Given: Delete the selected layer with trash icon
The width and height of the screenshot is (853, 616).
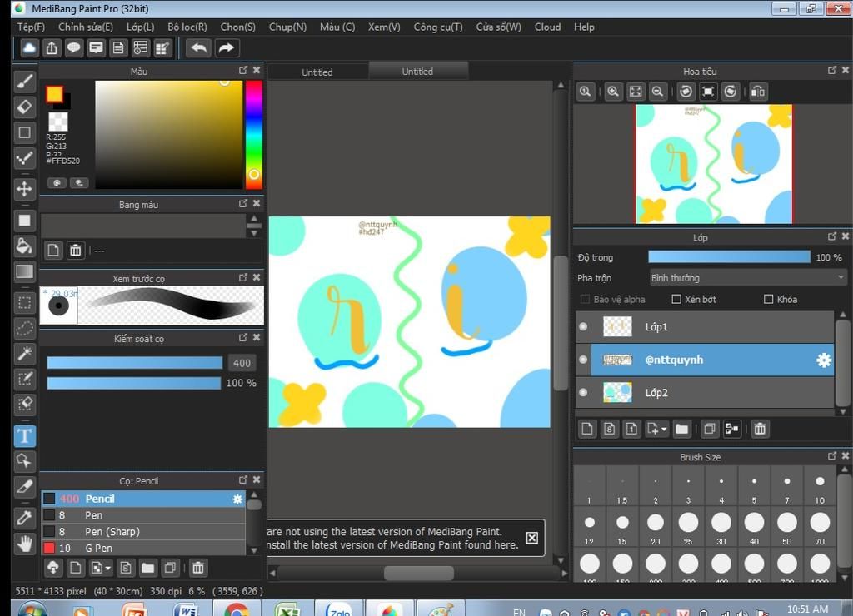Looking at the screenshot, I should pos(760,429).
